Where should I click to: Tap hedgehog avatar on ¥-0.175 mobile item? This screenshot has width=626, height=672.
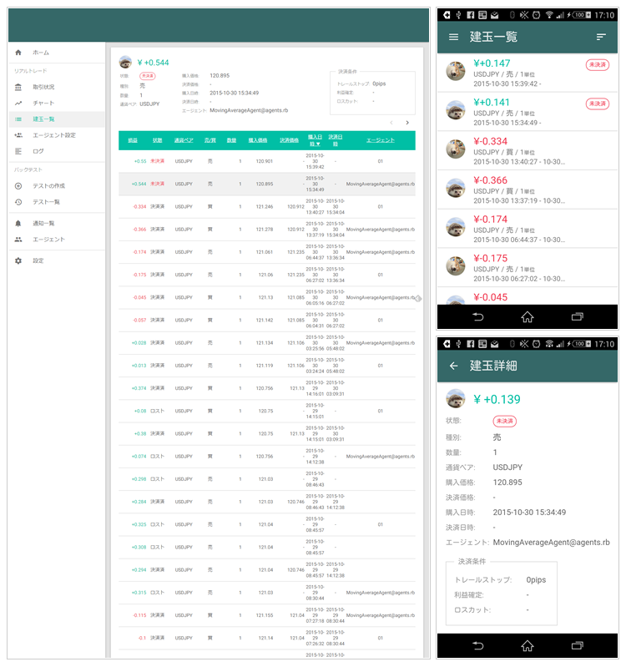tap(456, 265)
